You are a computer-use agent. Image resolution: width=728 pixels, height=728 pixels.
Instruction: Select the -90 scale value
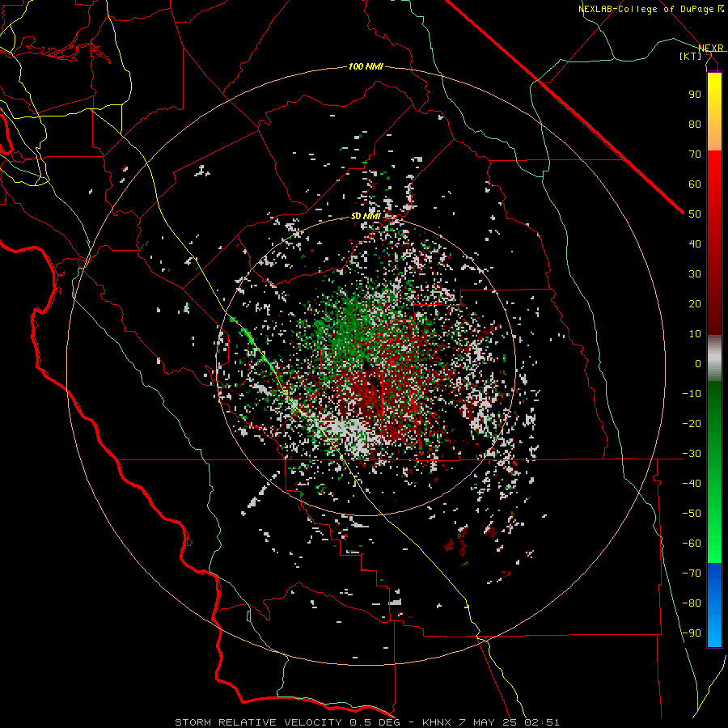(692, 633)
